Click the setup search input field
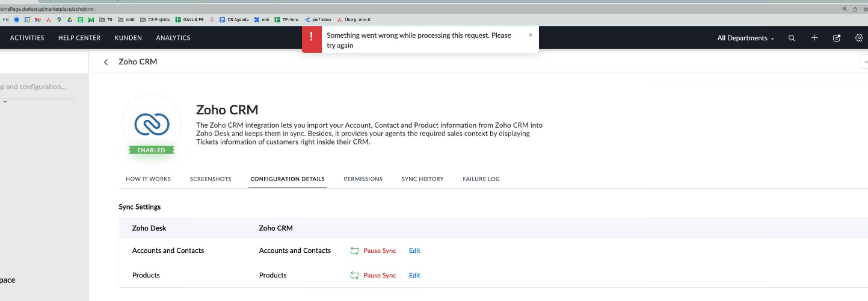Viewport: 868px width, 301px height. click(x=38, y=87)
